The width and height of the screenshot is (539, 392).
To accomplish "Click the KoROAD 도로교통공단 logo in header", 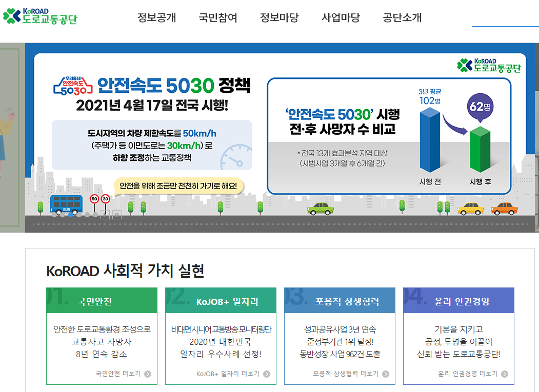I will pyautogui.click(x=40, y=16).
